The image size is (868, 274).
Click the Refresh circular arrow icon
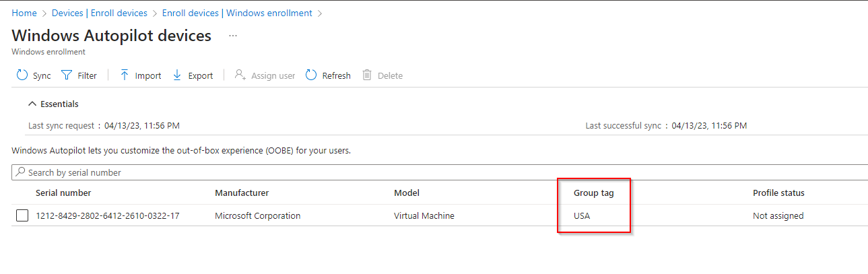(311, 75)
